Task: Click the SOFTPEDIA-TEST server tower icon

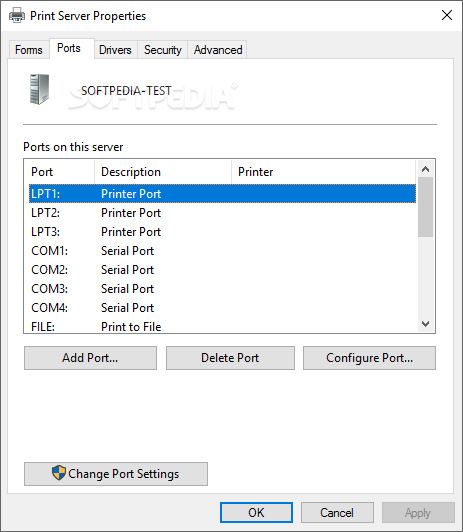Action: click(x=39, y=89)
